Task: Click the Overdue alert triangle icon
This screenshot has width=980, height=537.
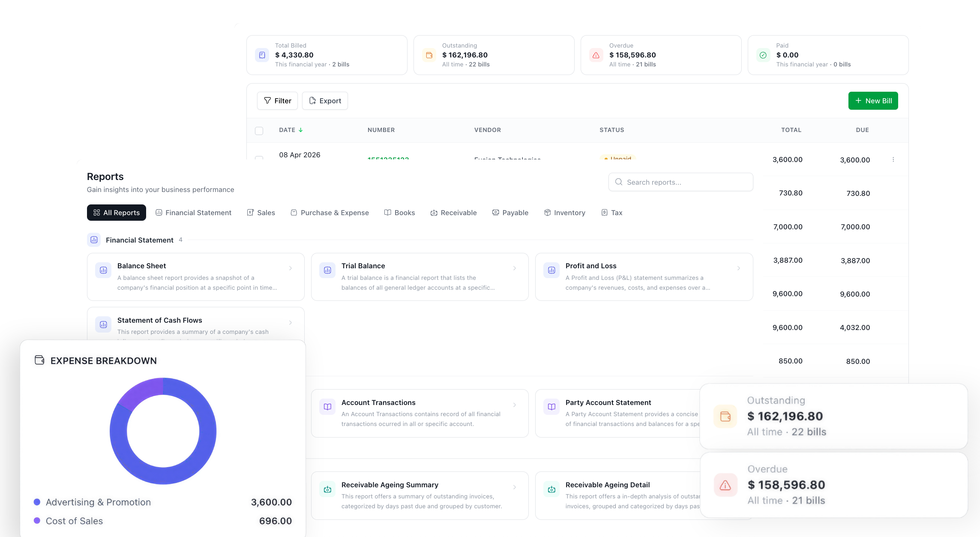Action: (x=596, y=55)
